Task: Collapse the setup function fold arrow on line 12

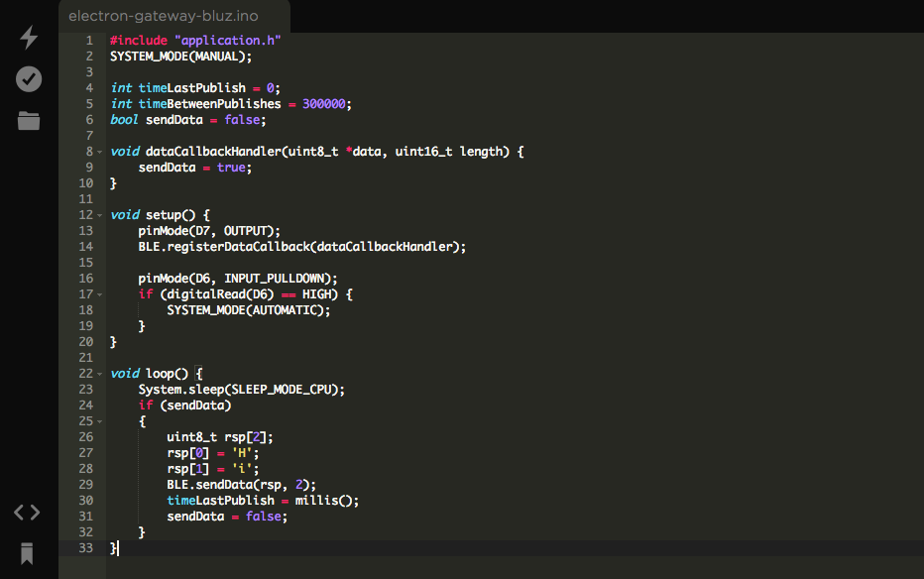Action: (99, 215)
